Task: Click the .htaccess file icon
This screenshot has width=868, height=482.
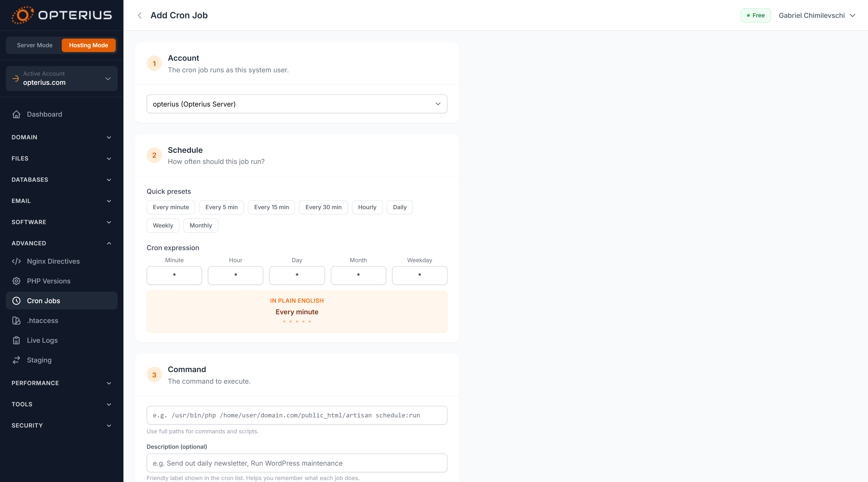Action: (16, 321)
